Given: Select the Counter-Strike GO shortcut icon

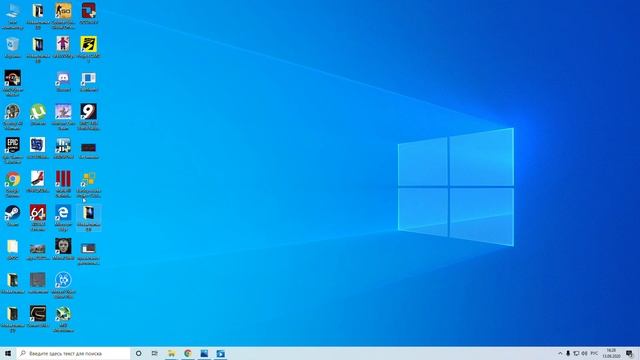Looking at the screenshot, I should coord(63,11).
